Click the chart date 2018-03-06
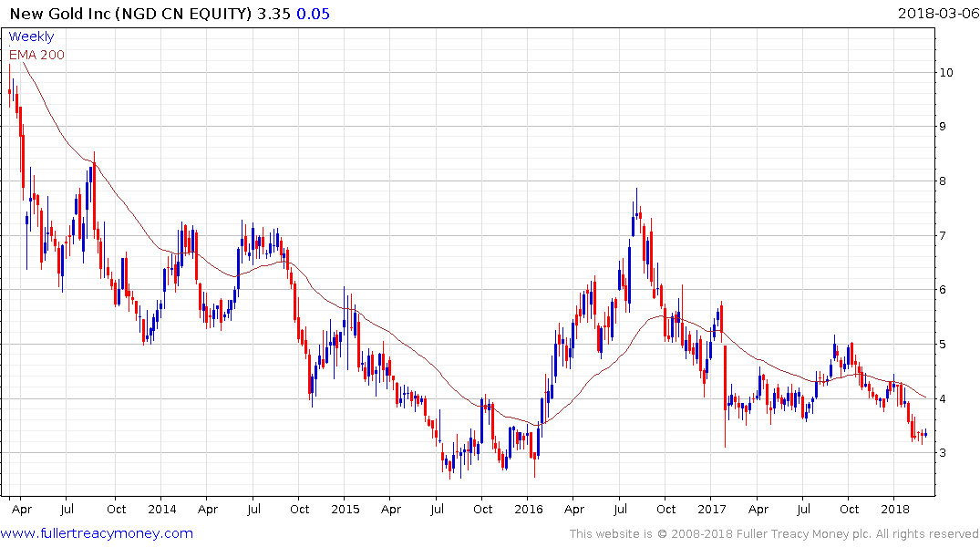This screenshot has height=547, width=980. 938,13
